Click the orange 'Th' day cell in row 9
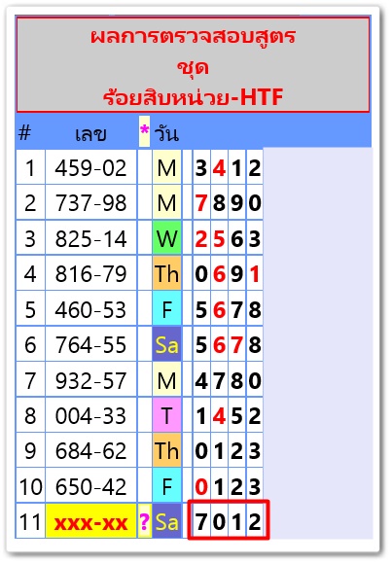The width and height of the screenshot is (392, 564). (x=166, y=450)
